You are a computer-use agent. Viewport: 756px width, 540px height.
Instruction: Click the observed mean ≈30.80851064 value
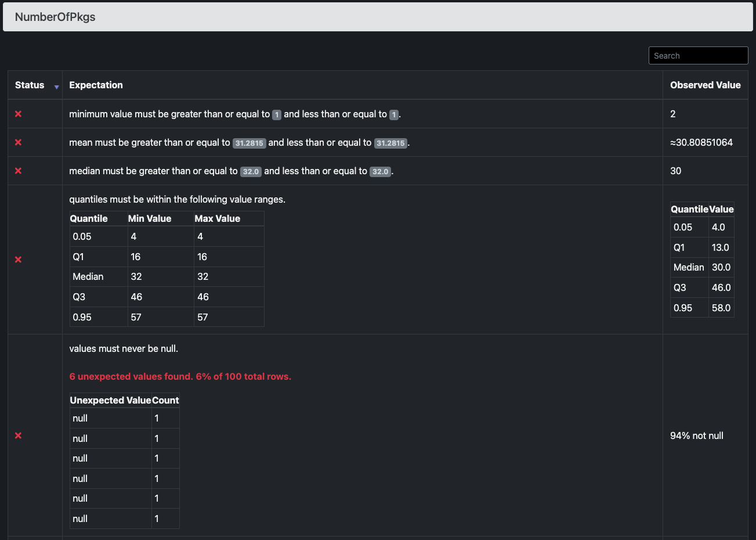coord(701,142)
